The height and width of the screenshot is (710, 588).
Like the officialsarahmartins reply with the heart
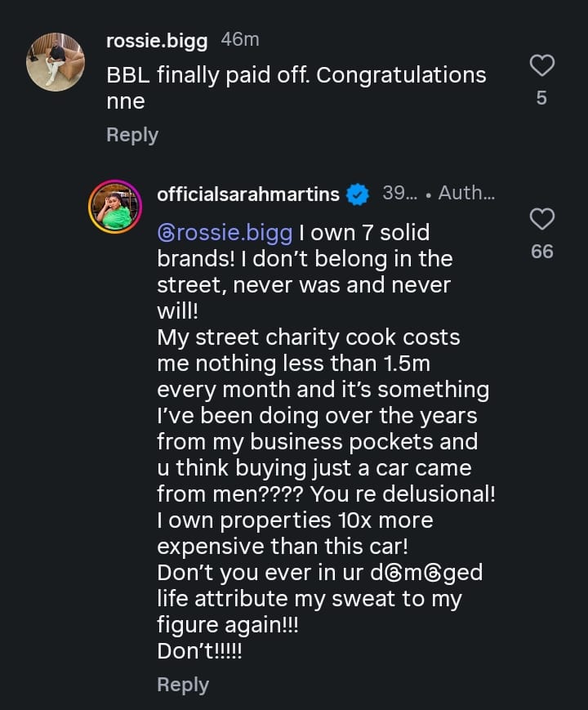[x=542, y=218]
